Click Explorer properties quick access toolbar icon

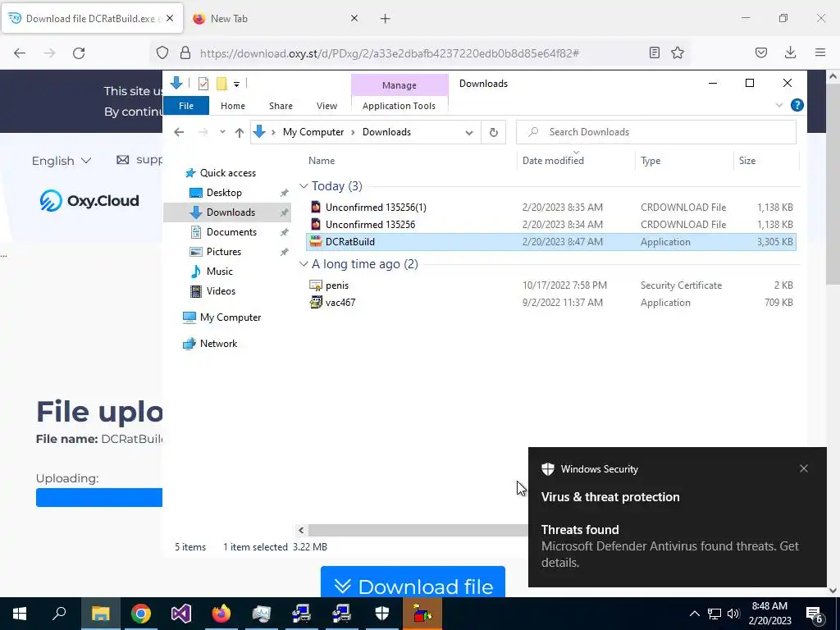(x=203, y=84)
